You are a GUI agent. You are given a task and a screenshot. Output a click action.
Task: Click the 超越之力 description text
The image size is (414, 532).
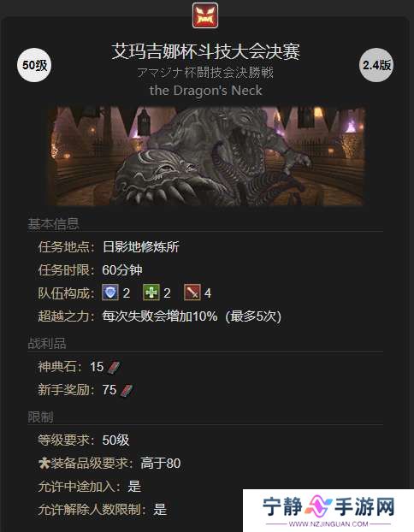[192, 316]
